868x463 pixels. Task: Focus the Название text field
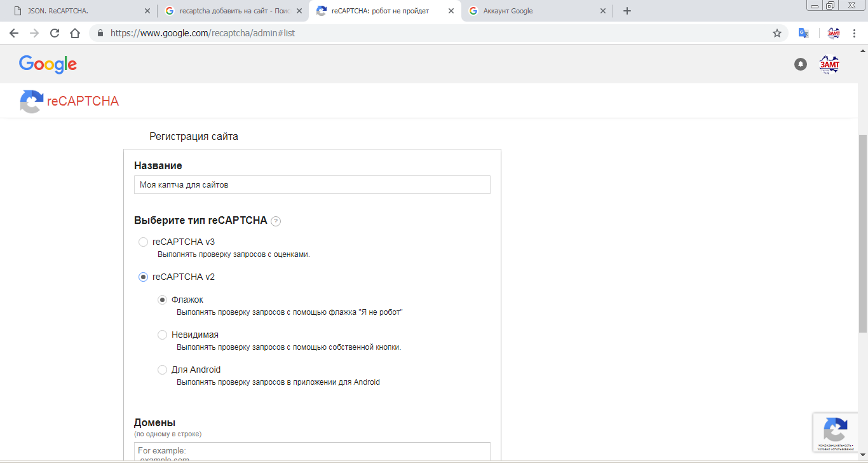click(312, 185)
